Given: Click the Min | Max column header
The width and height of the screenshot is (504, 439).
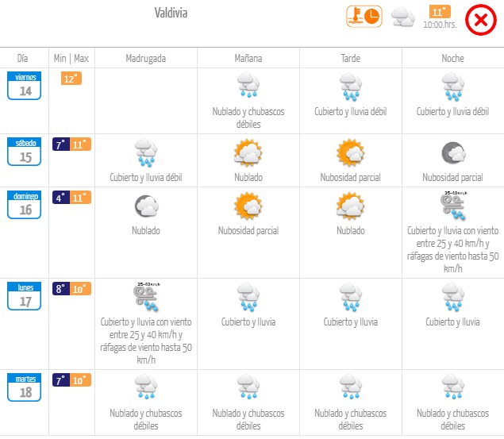Looking at the screenshot, I should click(x=71, y=58).
